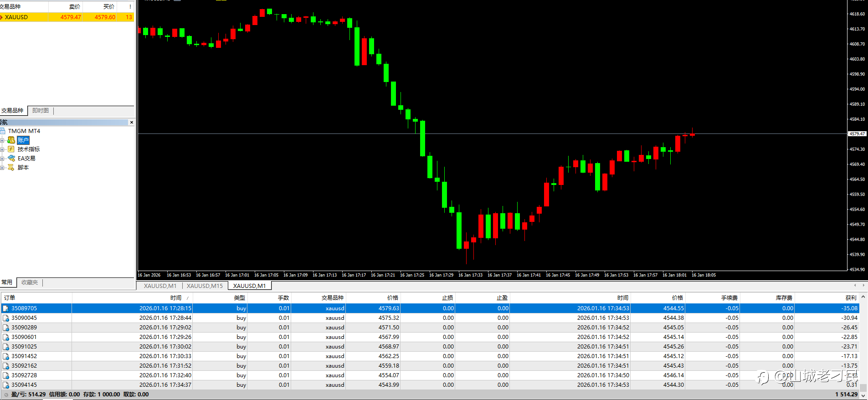Viewport: 868px width, 400px height.
Task: Open the XAUUSD,M15 chart tab
Action: point(205,286)
